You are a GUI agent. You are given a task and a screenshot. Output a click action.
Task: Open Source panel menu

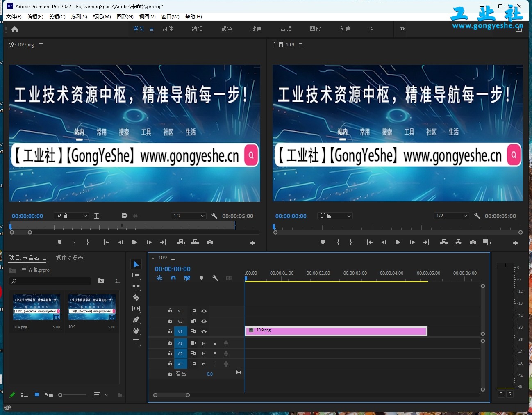41,45
